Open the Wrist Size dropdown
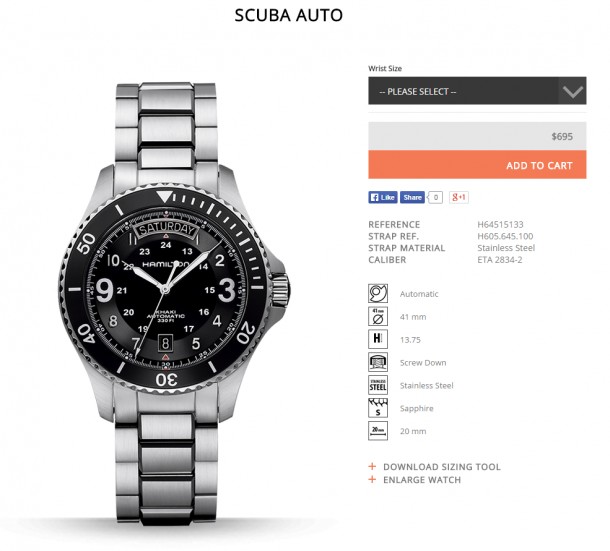Image resolution: width=610 pixels, height=551 pixels. tap(477, 91)
